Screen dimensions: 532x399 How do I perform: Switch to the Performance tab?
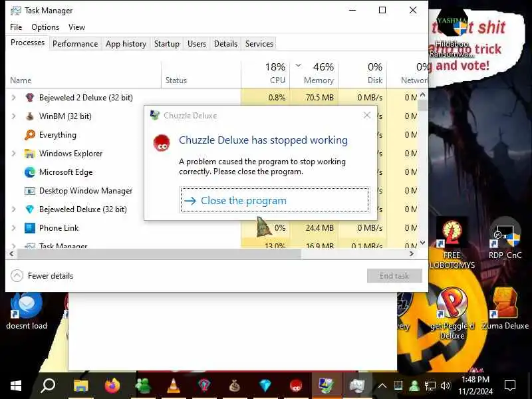click(x=75, y=44)
